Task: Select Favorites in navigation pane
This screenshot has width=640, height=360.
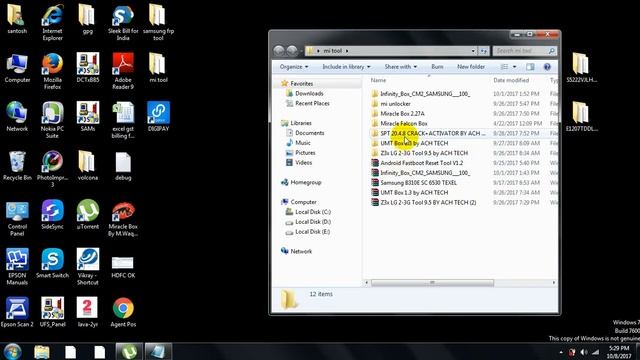Action: click(302, 83)
